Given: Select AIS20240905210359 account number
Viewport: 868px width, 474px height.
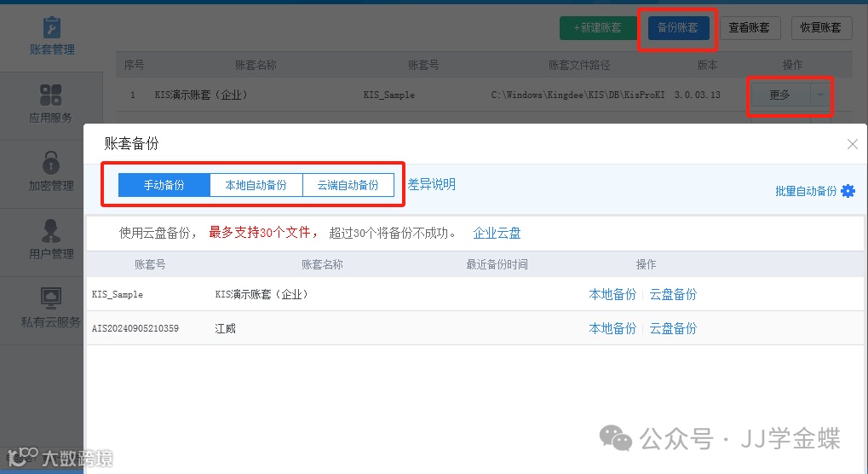Looking at the screenshot, I should [x=135, y=328].
